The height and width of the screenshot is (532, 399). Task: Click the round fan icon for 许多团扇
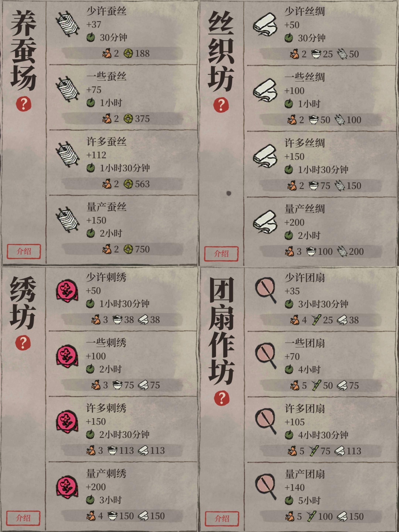coord(265,421)
